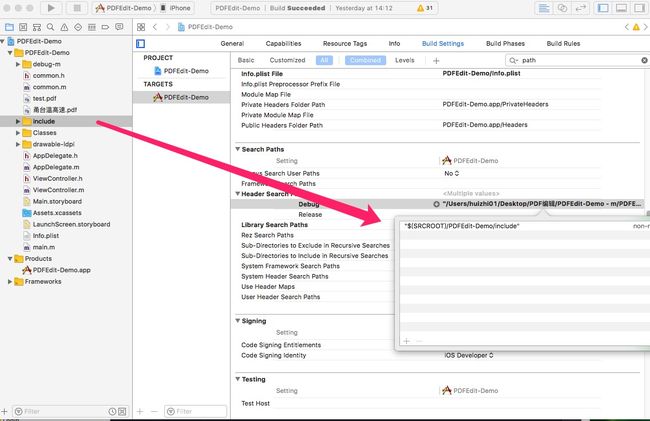Viewport: 650px width, 421px height.
Task: Open the test navigator diamond icon
Action: (78, 27)
